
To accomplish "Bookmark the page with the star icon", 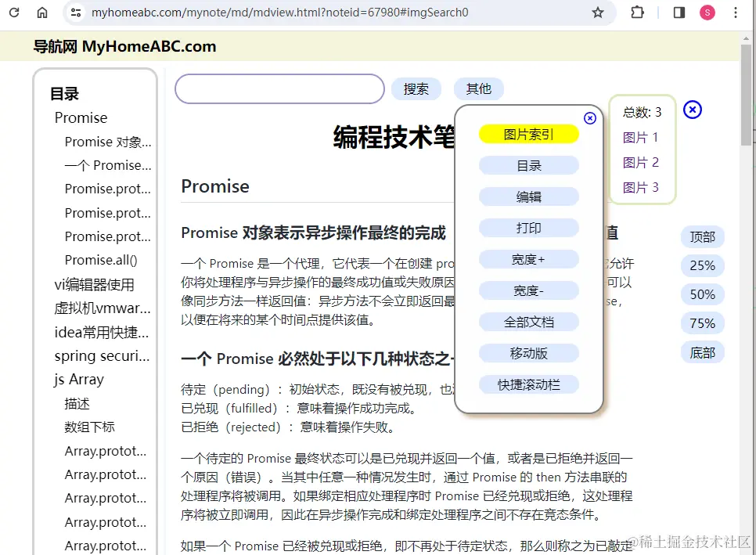I will pyautogui.click(x=598, y=13).
